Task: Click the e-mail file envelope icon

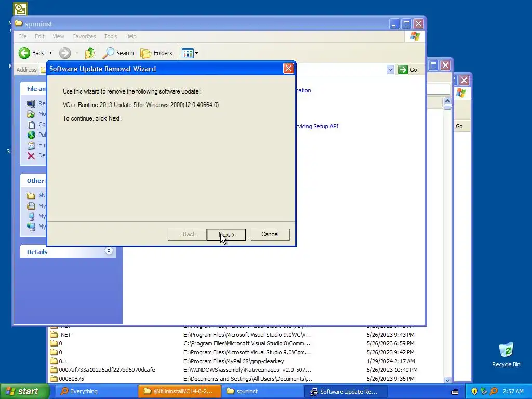Action: coord(31,145)
